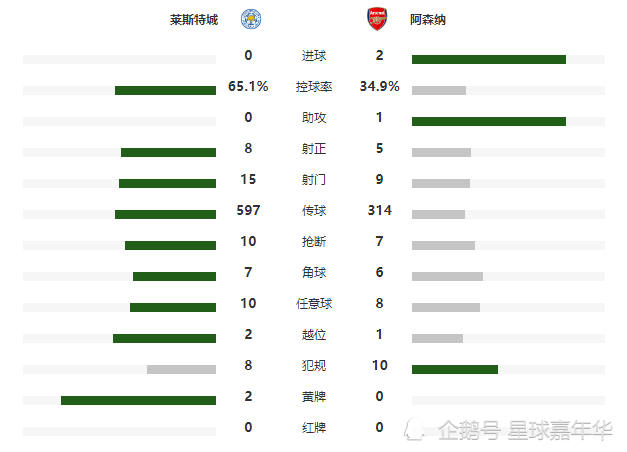Select the 射正 row label
Screen dimensions: 627x452
(314, 149)
